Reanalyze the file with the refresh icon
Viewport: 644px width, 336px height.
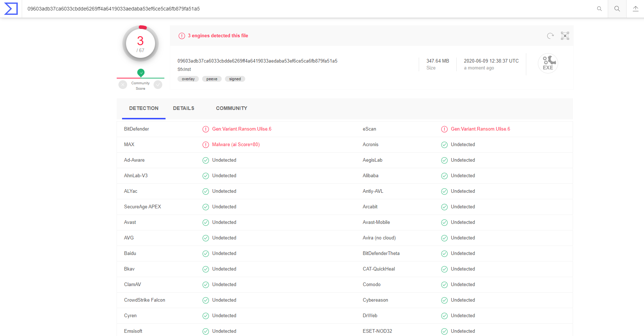[x=550, y=36]
